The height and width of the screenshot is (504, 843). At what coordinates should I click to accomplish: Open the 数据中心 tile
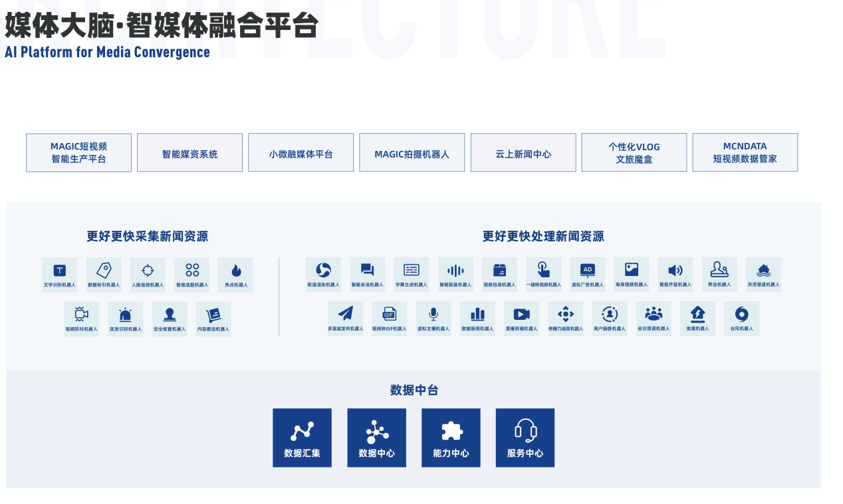click(x=376, y=438)
